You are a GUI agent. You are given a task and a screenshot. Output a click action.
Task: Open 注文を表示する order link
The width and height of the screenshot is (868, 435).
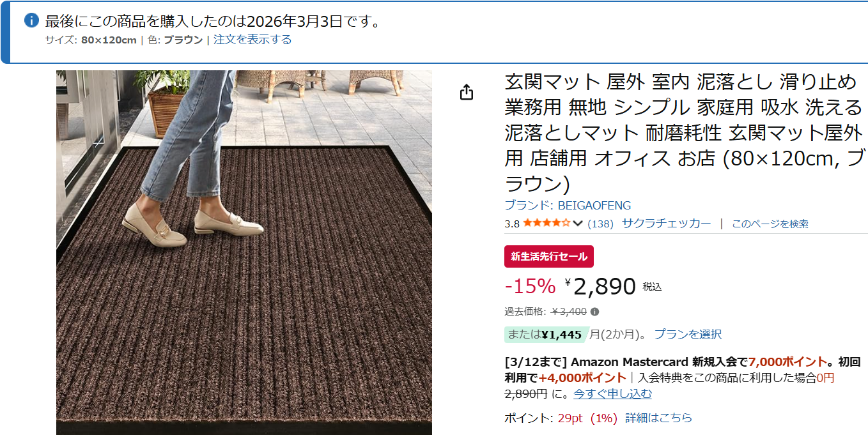pos(252,40)
